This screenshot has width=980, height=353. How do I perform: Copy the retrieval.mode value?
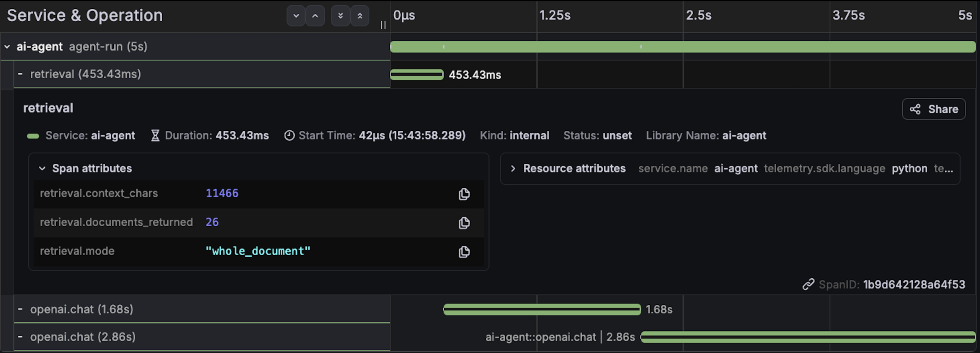coord(464,252)
